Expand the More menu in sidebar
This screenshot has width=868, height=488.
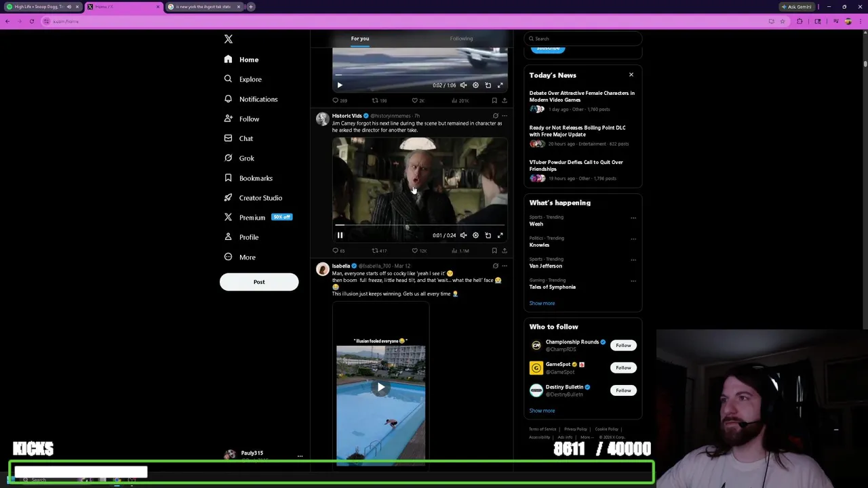coord(240,257)
